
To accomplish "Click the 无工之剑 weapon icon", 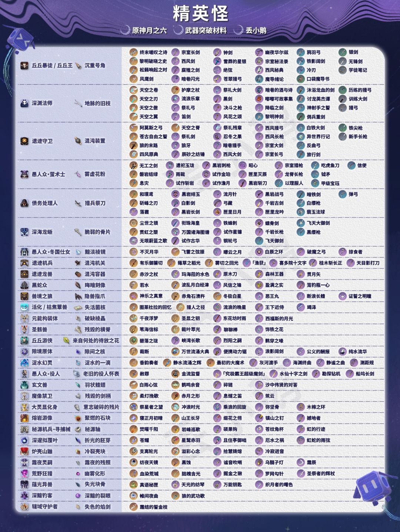I will [x=134, y=165].
